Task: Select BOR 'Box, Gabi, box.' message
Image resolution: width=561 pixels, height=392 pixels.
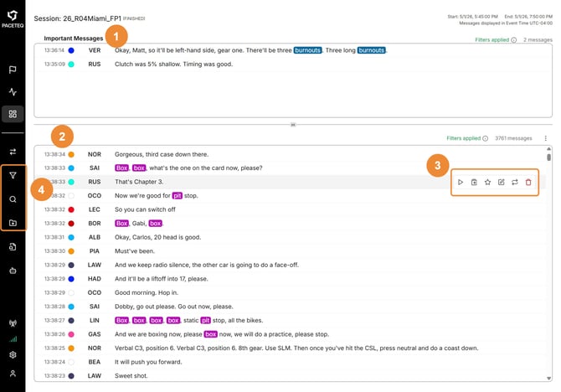Action: 291,224
